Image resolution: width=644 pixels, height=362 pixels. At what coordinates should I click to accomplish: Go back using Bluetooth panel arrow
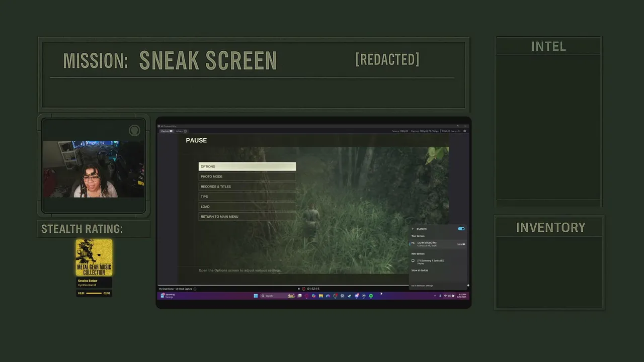[413, 229]
